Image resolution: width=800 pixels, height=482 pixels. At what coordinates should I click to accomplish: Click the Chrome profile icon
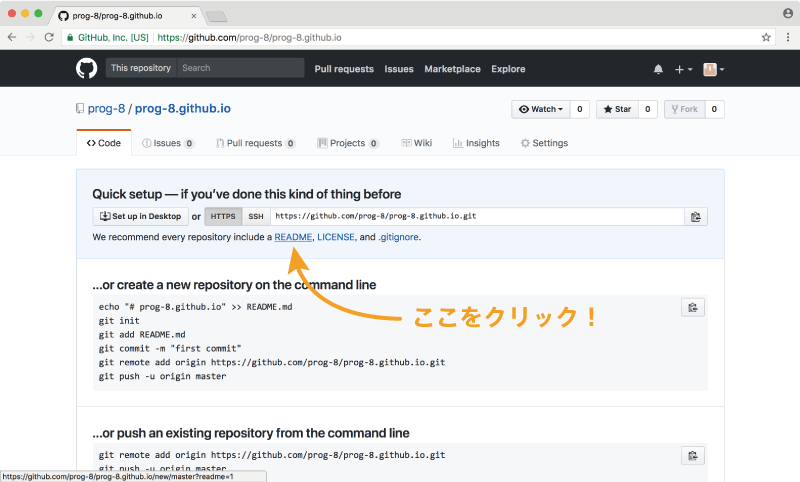pos(788,13)
